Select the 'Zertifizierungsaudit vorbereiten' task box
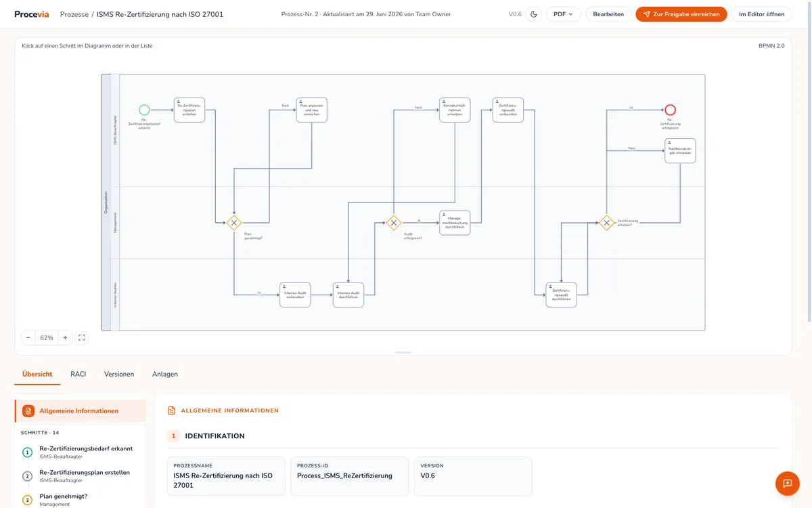This screenshot has width=812, height=508. [x=508, y=110]
